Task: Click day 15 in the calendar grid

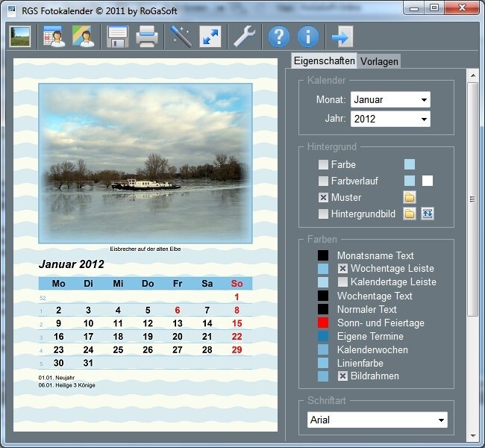Action: click(237, 323)
